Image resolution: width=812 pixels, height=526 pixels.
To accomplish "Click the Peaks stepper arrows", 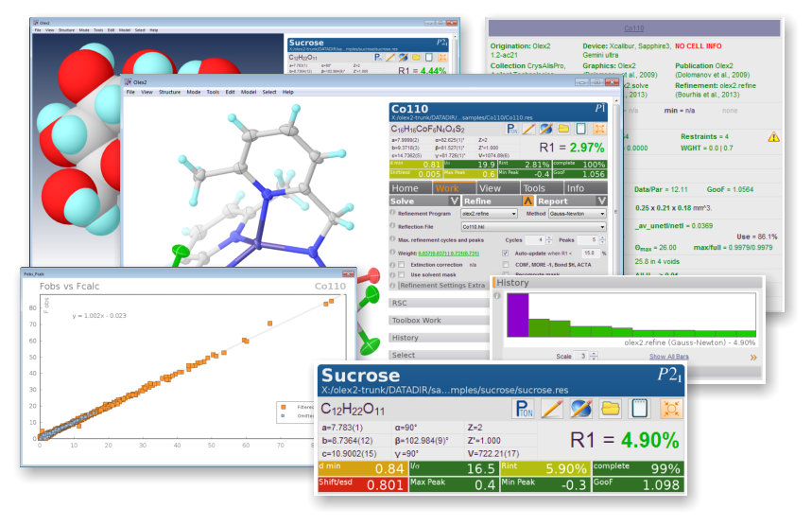I will pos(602,240).
